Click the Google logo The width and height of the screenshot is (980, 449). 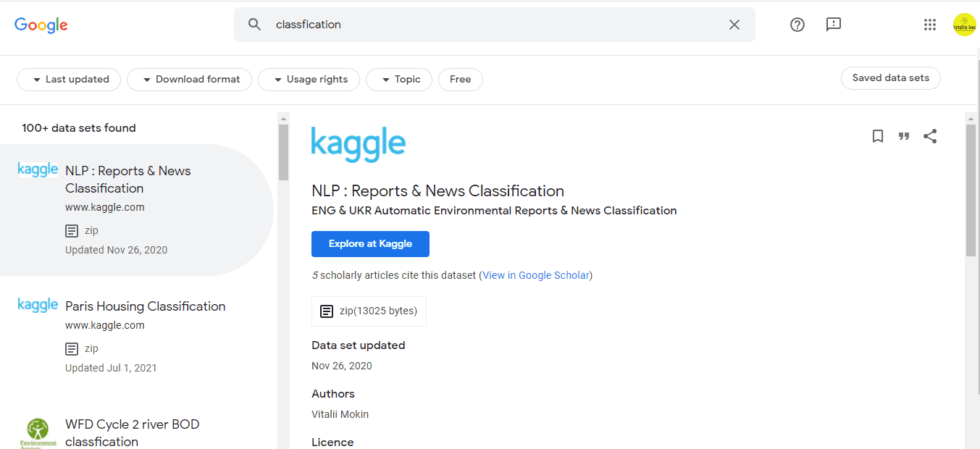point(41,25)
